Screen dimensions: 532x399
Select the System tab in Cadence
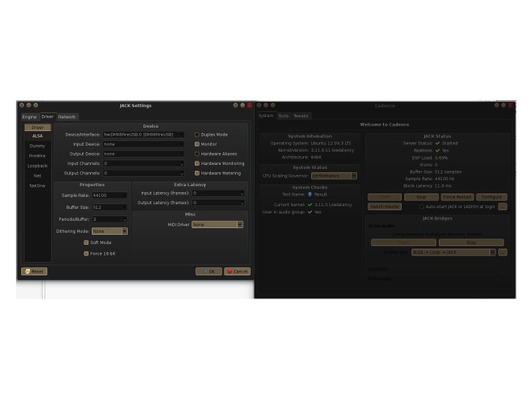265,116
